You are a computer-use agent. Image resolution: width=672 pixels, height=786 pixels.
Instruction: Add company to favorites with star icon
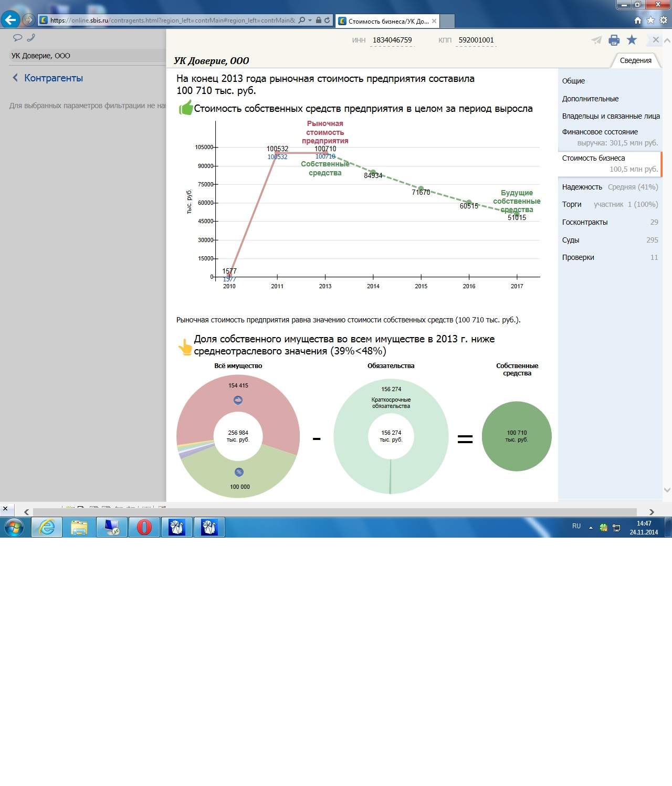pos(632,40)
